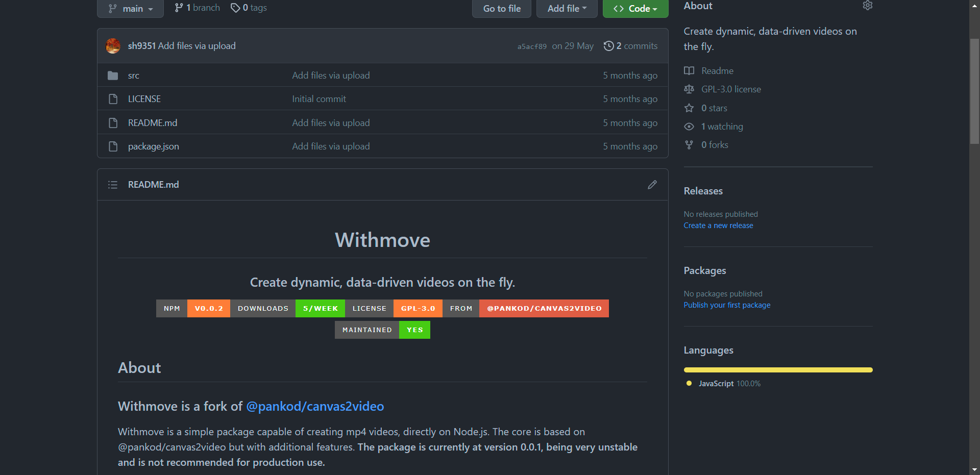Open the package.json file
The height and width of the screenshot is (475, 980).
(x=153, y=146)
